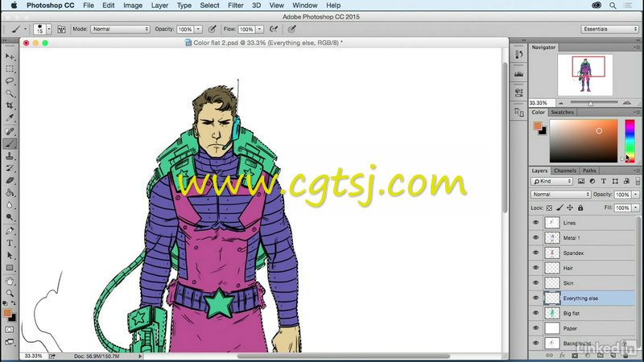Hide the Lines layer
This screenshot has height=362, width=644.
coord(535,223)
